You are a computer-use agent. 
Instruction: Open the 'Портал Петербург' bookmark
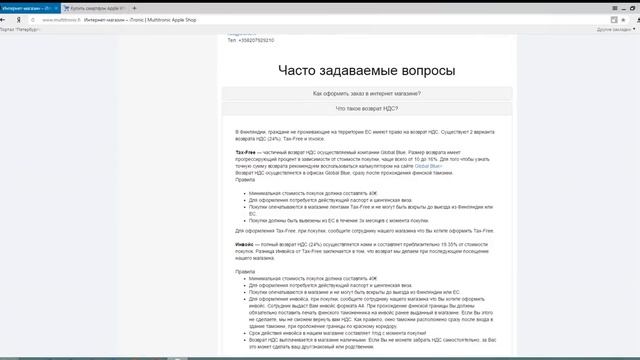20,29
